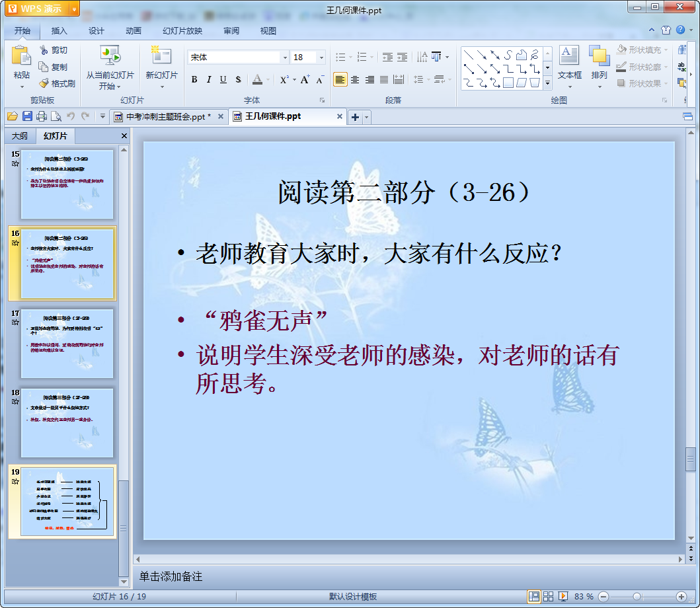700x608 pixels.
Task: Toggle italic formatting
Action: [x=208, y=79]
